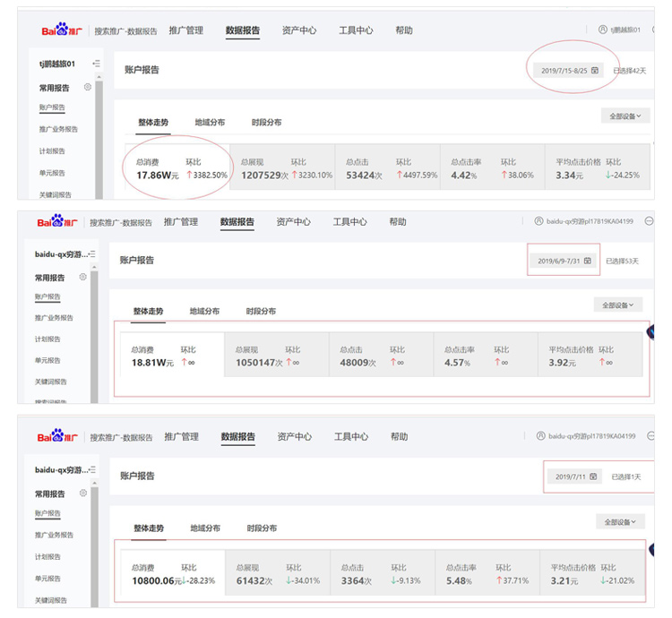This screenshot has height=618, width=672.
Task: Open 推广业务报告 in tj鹏越旅01 sidebar
Action: click(58, 129)
